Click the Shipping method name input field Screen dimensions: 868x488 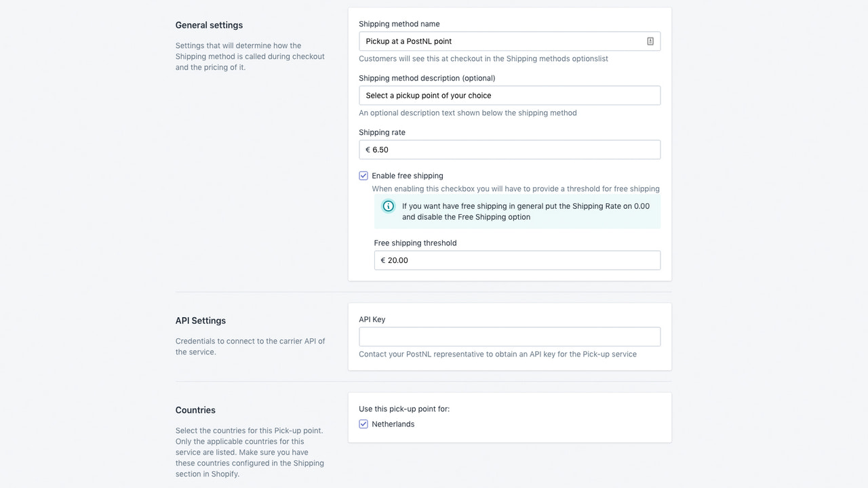[x=509, y=41]
